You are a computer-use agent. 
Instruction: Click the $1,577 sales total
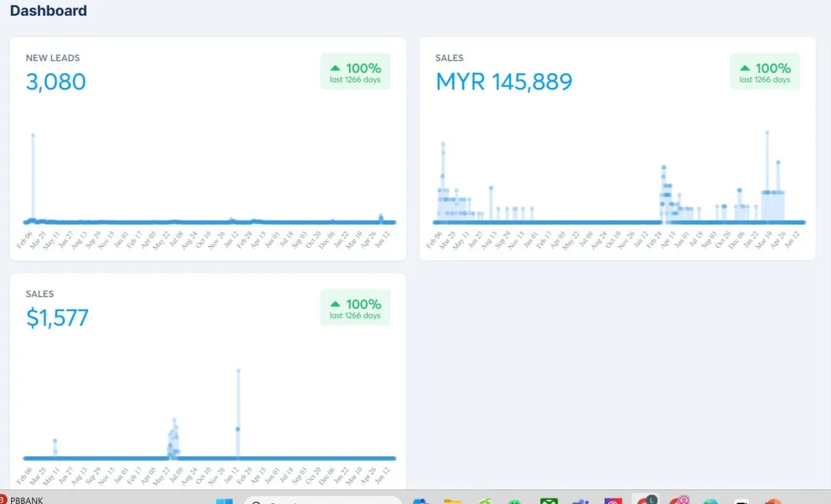coord(57,318)
